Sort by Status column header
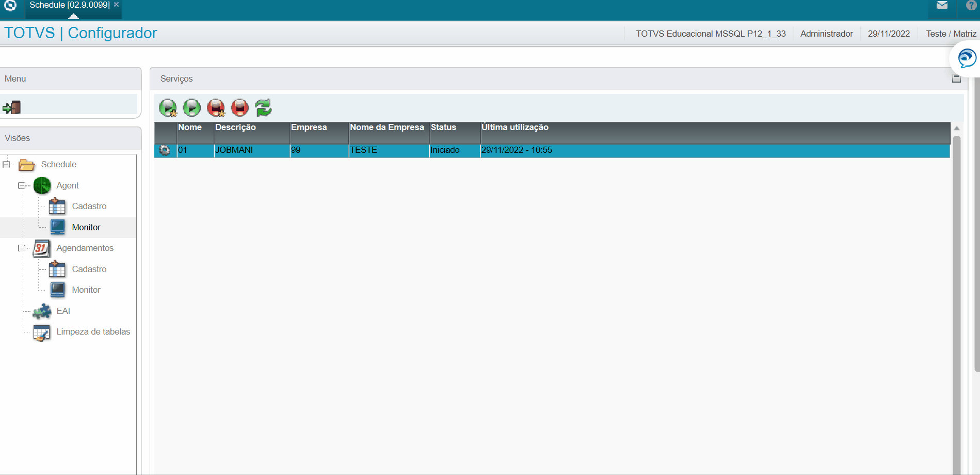This screenshot has height=475, width=980. (x=455, y=133)
